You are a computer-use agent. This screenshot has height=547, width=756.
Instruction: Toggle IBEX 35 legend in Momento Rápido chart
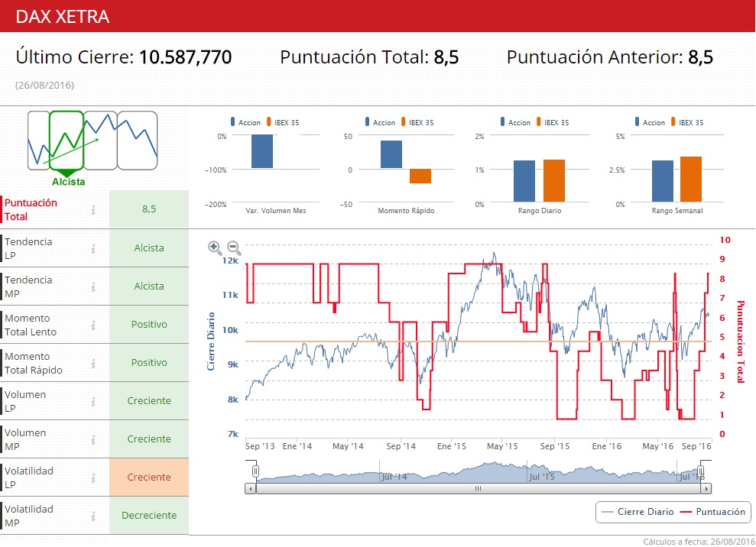(417, 122)
